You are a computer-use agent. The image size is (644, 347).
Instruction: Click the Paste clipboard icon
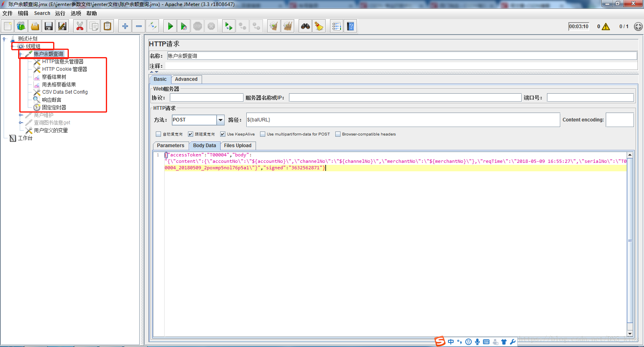click(x=107, y=26)
